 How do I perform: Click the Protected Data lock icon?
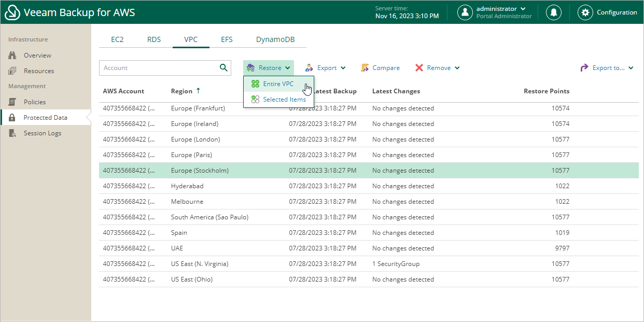click(12, 118)
